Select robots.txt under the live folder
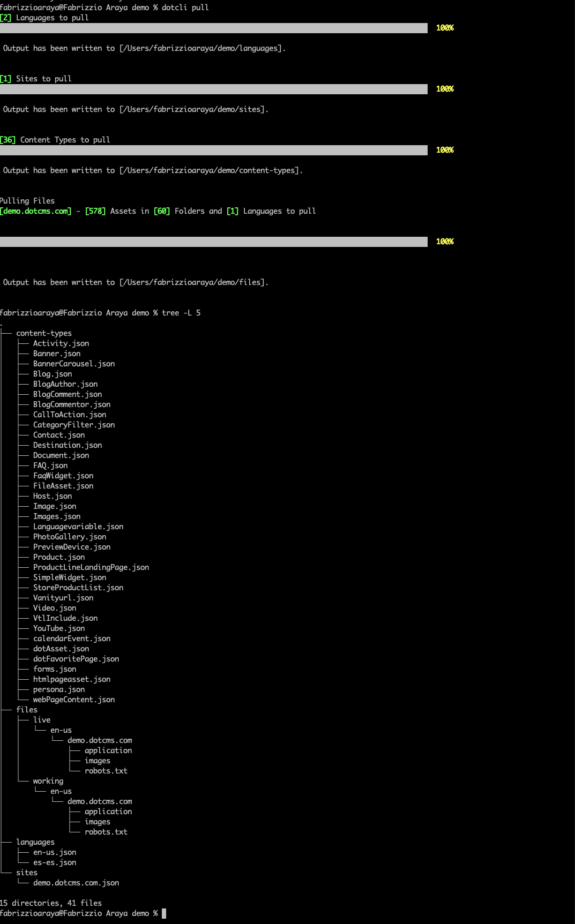Image resolution: width=575 pixels, height=924 pixels. click(106, 771)
